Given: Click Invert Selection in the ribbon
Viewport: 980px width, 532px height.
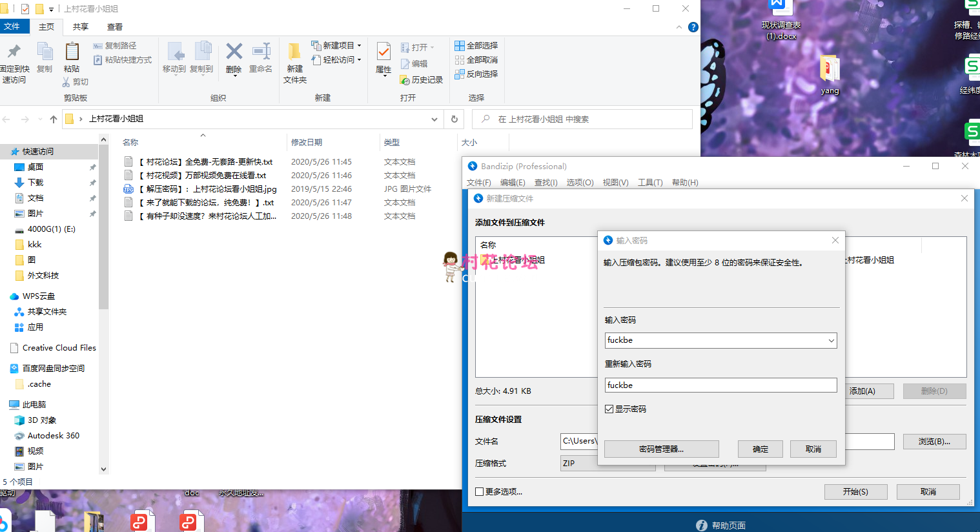Looking at the screenshot, I should (476, 74).
